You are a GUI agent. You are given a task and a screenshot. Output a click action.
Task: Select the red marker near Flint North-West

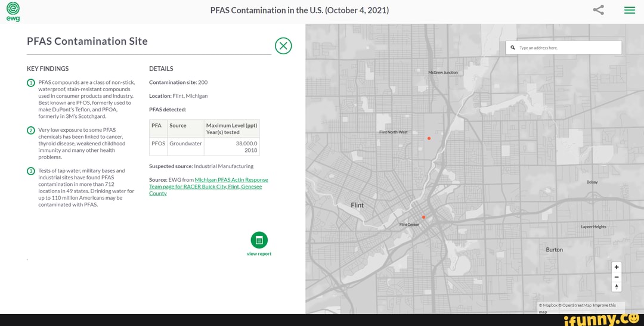pos(429,138)
